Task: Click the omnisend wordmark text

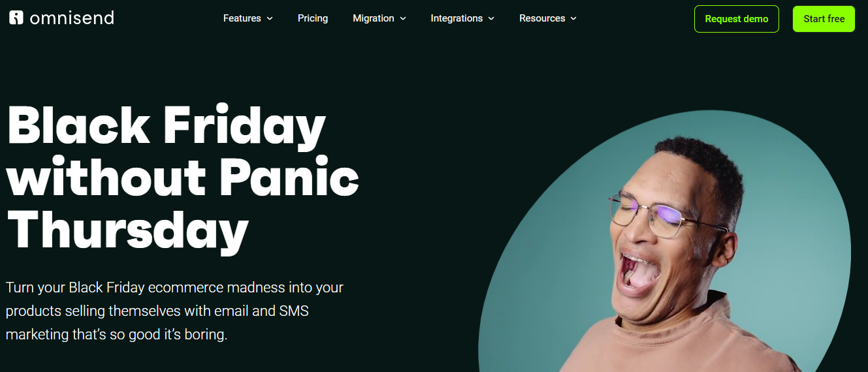Action: [72, 18]
